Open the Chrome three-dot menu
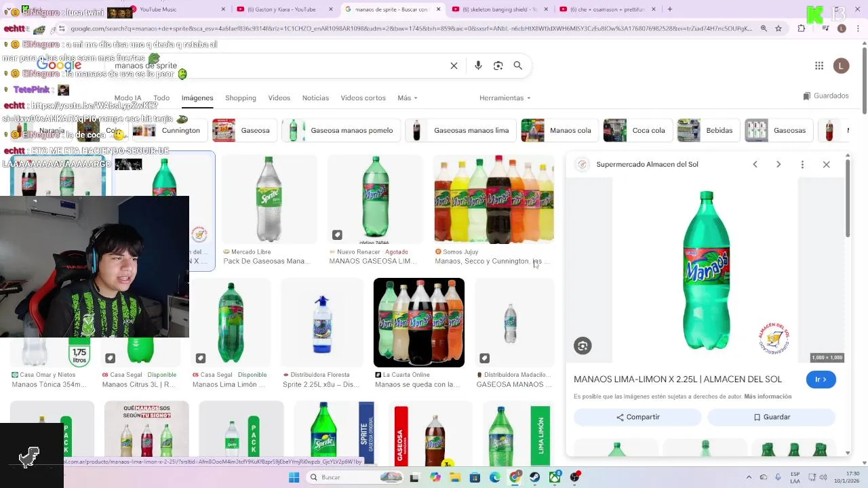This screenshot has height=488, width=868. (859, 28)
